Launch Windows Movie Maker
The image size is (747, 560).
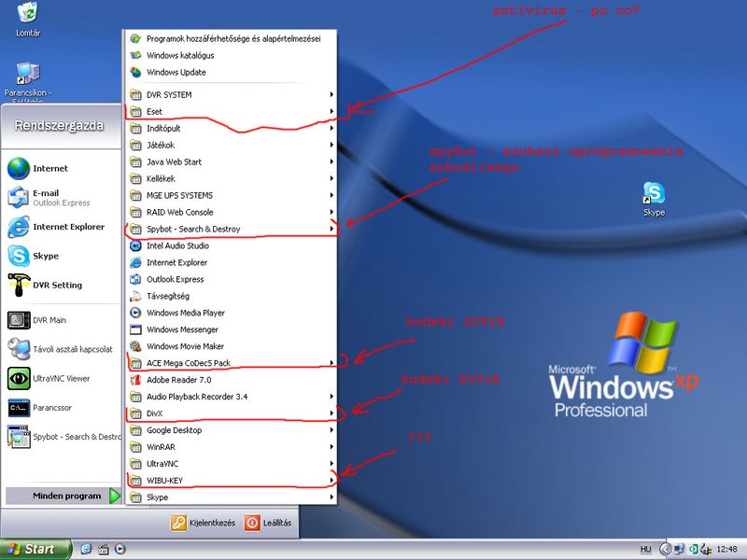click(x=231, y=346)
